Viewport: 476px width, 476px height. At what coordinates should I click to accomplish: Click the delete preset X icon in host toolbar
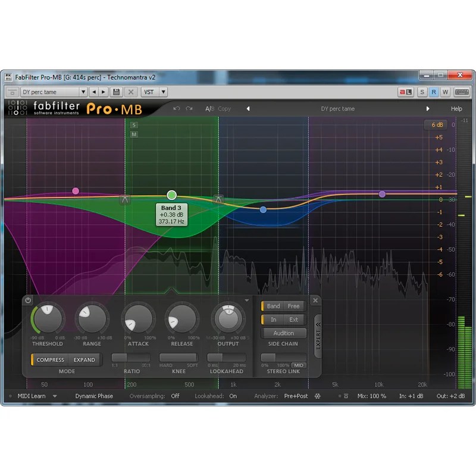(131, 92)
